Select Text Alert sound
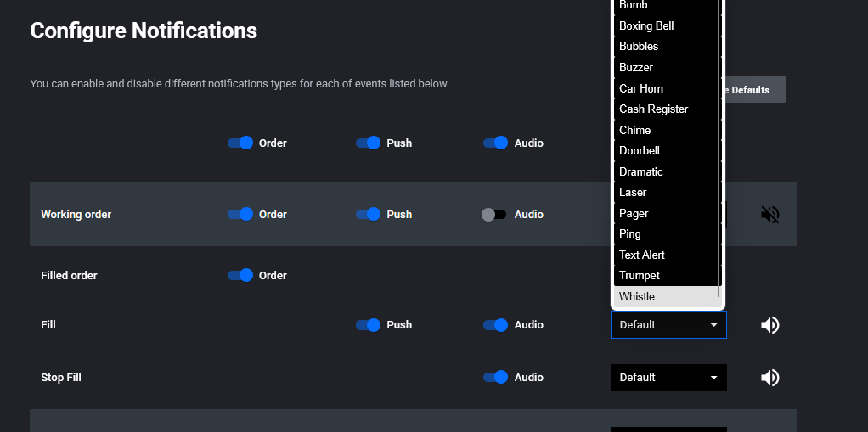Screen dimensions: 868x432 (665, 255)
